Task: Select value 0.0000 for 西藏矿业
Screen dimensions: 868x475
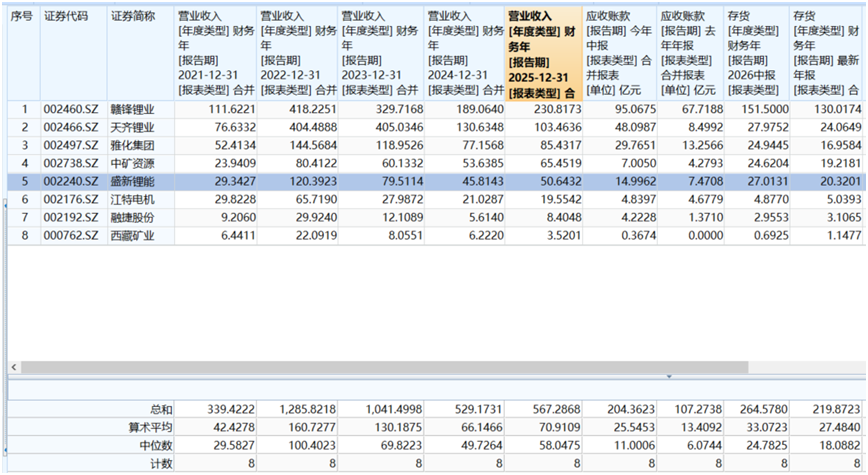Action: 690,235
